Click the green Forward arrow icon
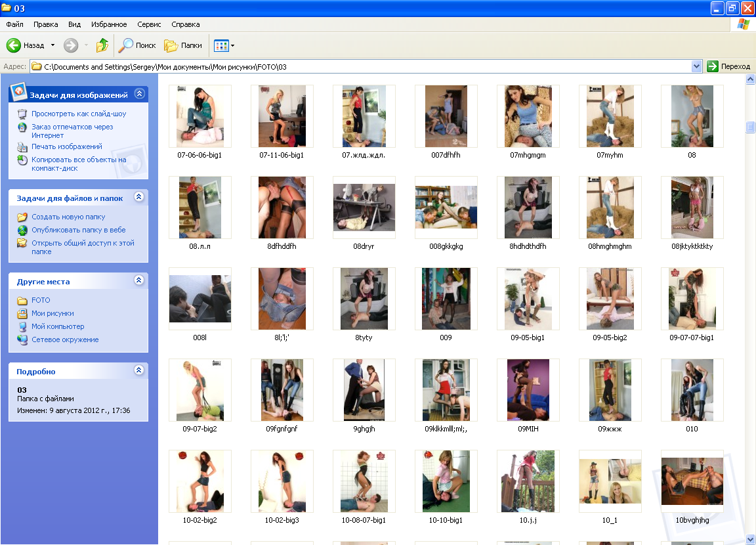The image size is (756, 545). tap(71, 45)
